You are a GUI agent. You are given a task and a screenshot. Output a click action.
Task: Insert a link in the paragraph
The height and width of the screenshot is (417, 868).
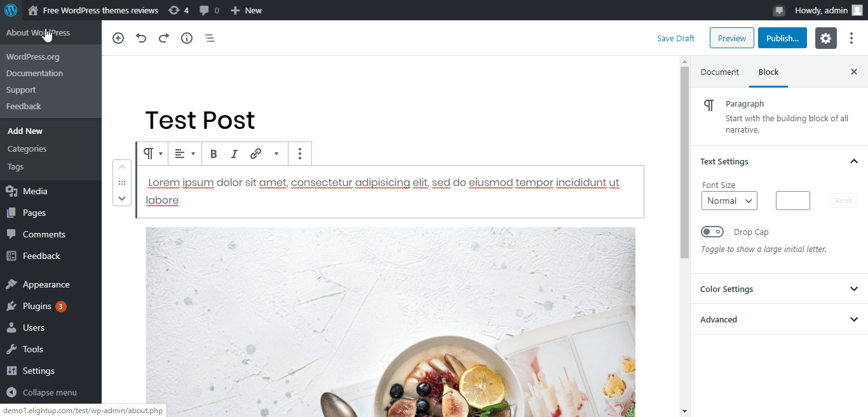click(x=255, y=154)
